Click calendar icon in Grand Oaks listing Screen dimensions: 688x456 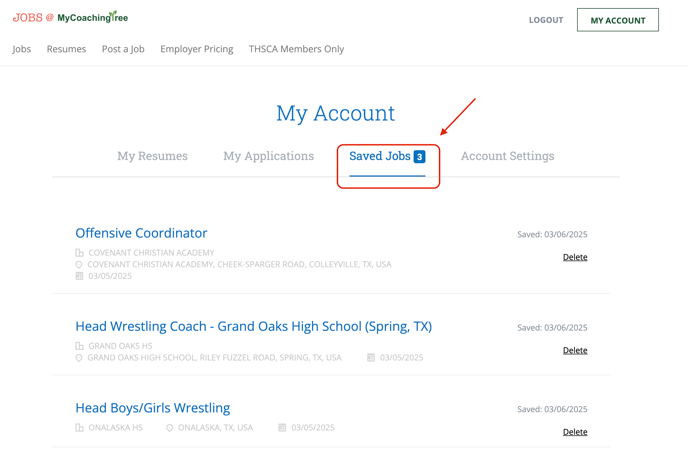[x=371, y=358]
